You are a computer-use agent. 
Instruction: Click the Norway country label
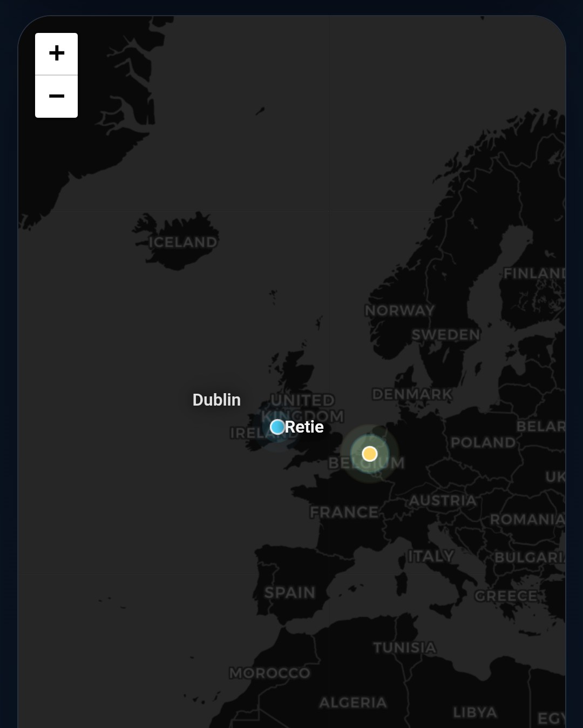pos(400,311)
